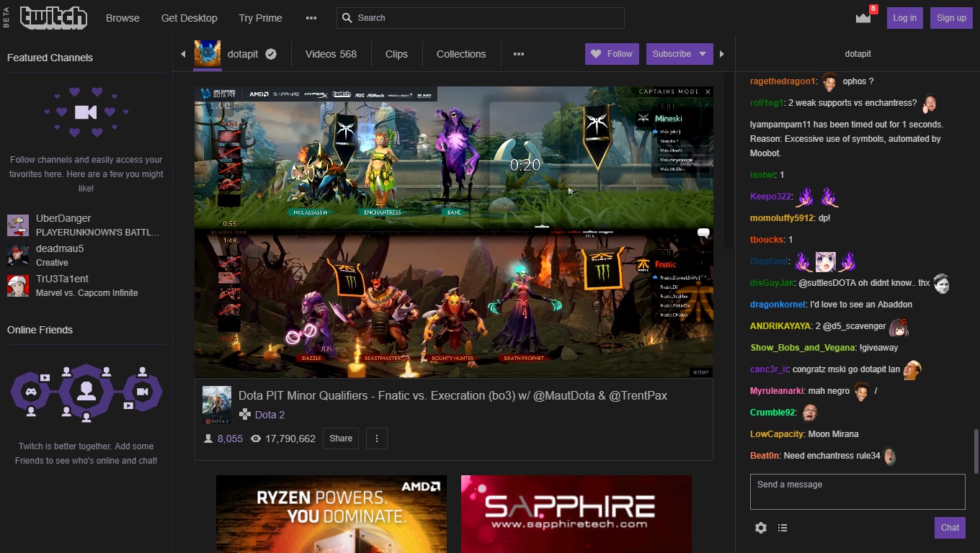Send message with Chat button

pyautogui.click(x=950, y=528)
